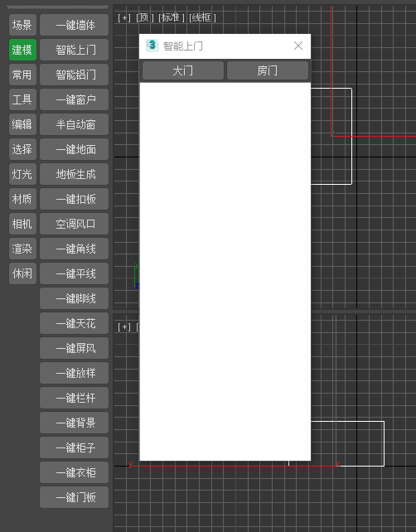
Task: Run the 地板生成 tool
Action: [x=74, y=174]
